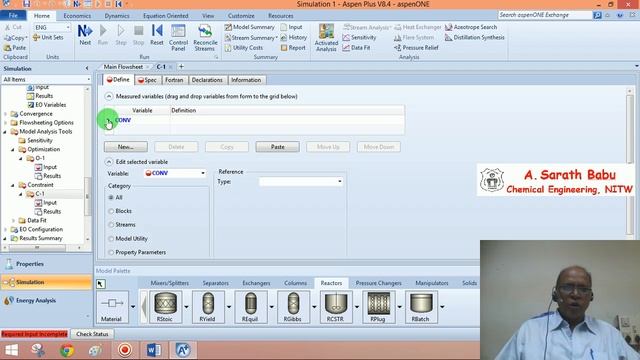Image resolution: width=640 pixels, height=360 pixels.
Task: Select the Material stream icon
Action: click(x=112, y=307)
